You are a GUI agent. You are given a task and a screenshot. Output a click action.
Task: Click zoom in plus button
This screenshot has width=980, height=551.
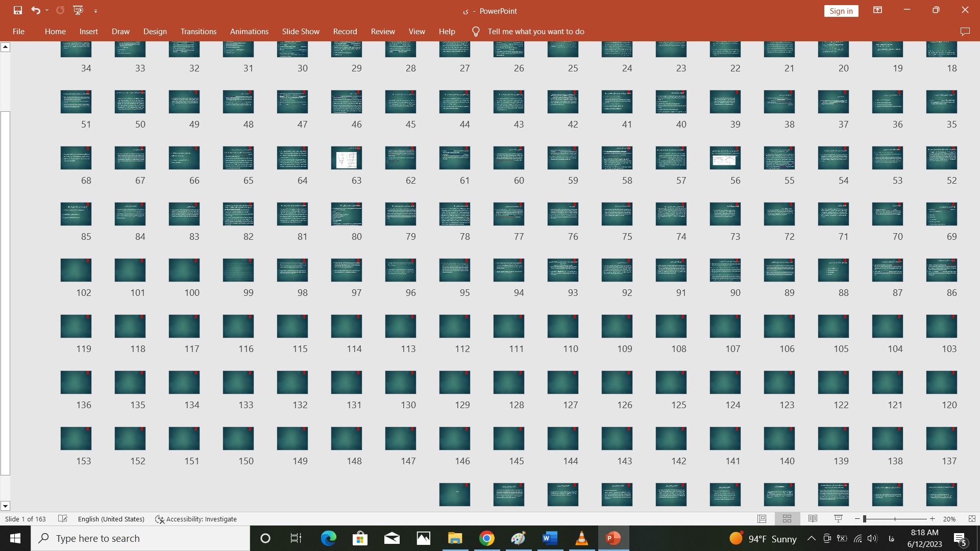pos(933,519)
